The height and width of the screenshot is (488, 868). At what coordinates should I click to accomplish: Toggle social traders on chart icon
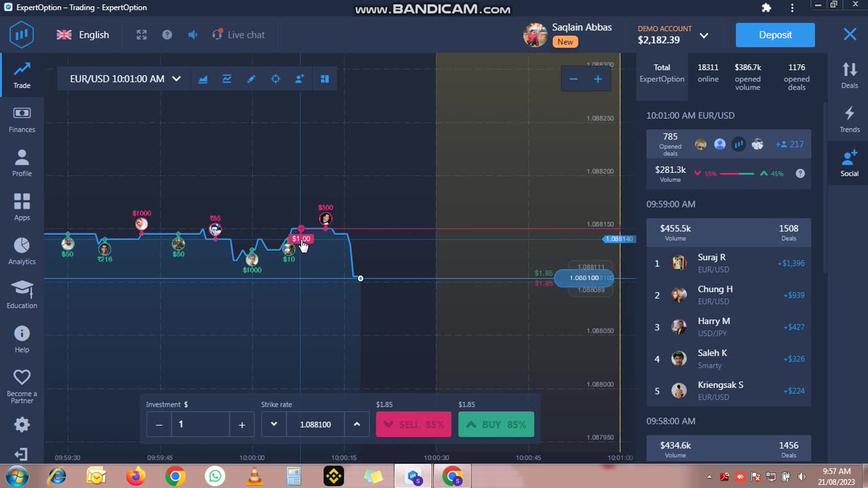[x=300, y=79]
